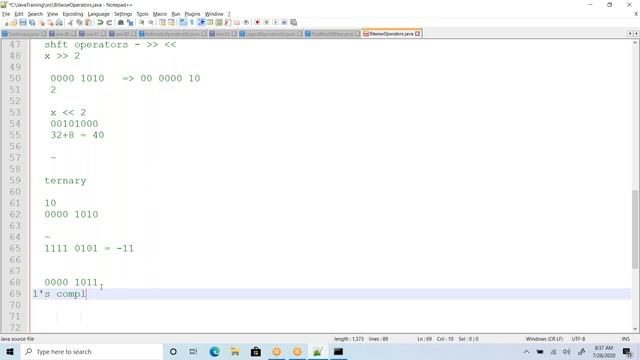Open Find with the binoculars icon
The height and width of the screenshot is (360, 640).
(x=120, y=22)
